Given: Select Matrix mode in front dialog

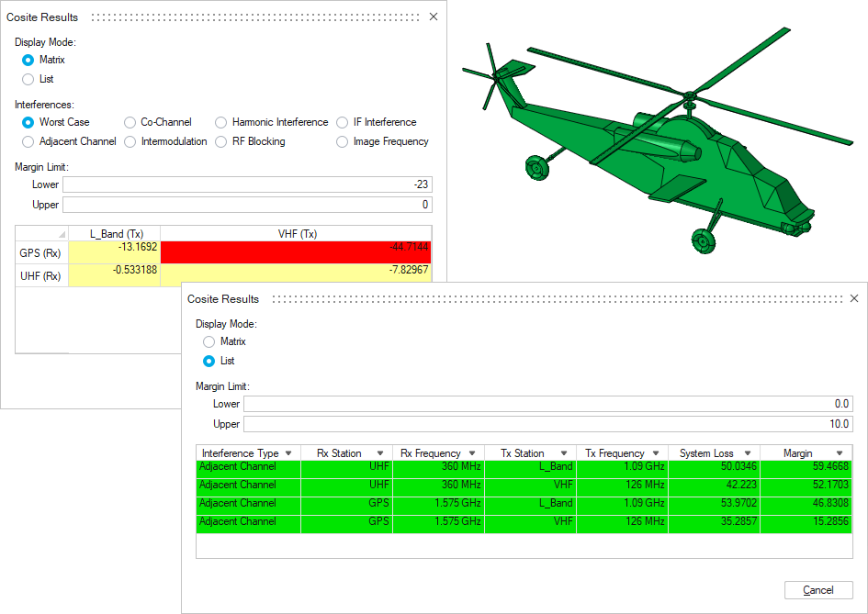Looking at the screenshot, I should pos(209,341).
